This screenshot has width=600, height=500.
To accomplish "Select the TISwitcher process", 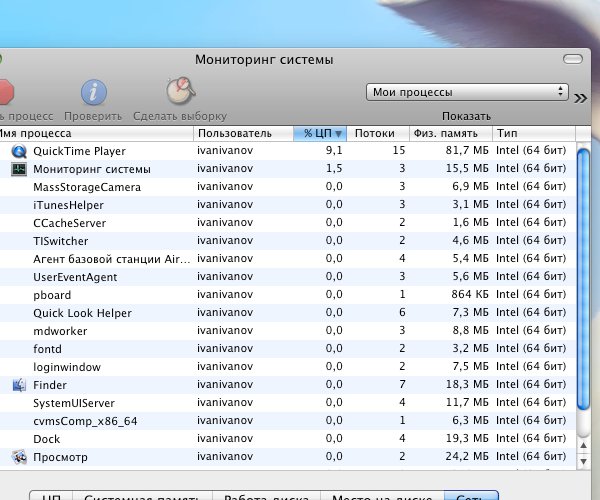I will click(60, 241).
